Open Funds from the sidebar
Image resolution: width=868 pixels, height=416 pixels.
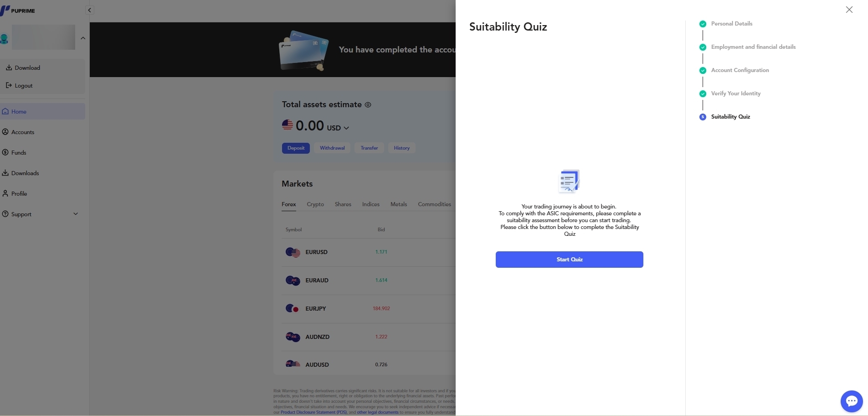click(x=19, y=153)
